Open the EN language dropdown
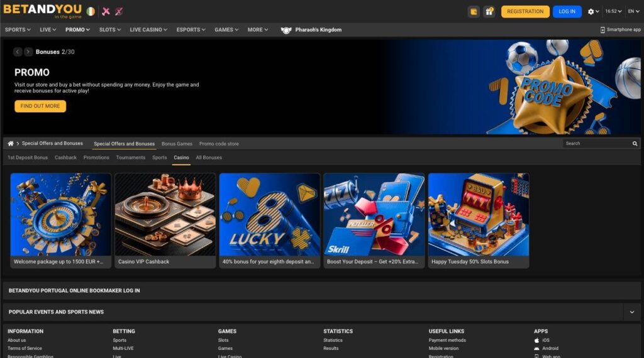Screen dimensions: 644x358 coord(633,11)
